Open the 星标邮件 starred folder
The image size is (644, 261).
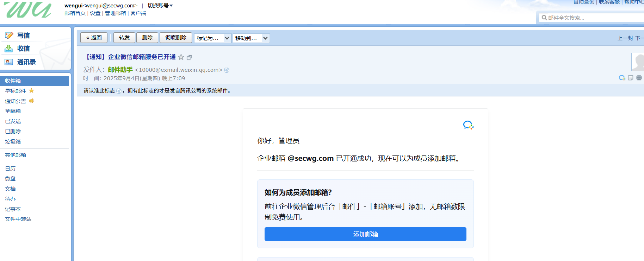coord(16,91)
